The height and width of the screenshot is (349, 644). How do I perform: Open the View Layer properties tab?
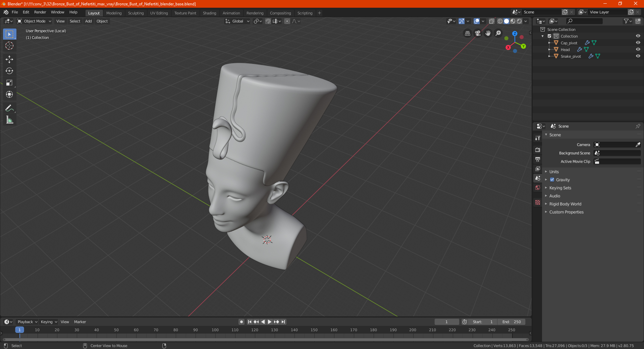click(538, 168)
